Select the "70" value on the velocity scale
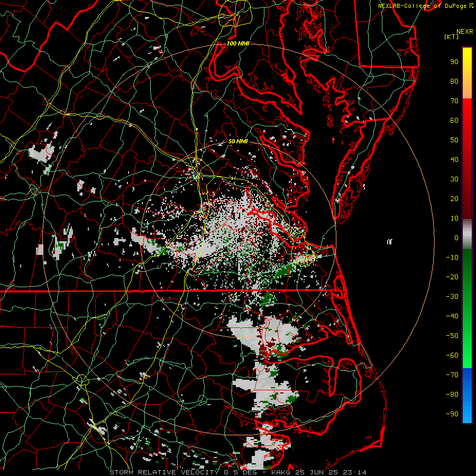This screenshot has width=476, height=476. point(454,101)
